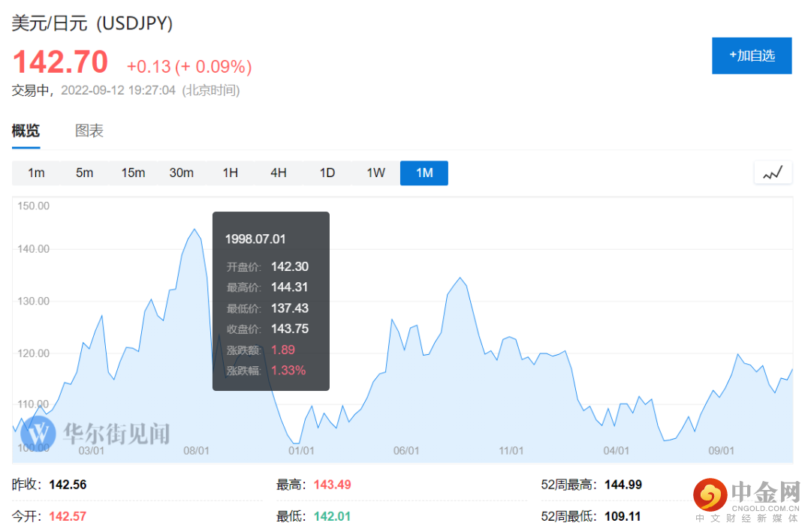
Task: Click the 142.70 current price
Action: pyautogui.click(x=60, y=62)
